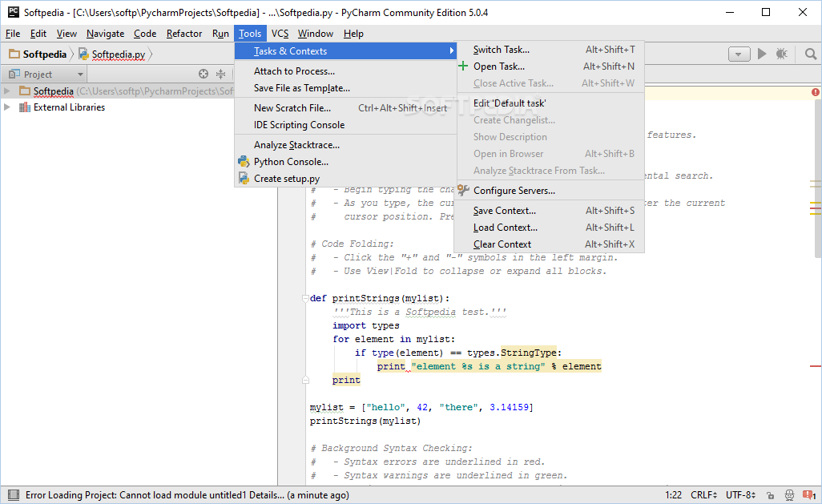Open IDE Scripting Console

pos(345,125)
